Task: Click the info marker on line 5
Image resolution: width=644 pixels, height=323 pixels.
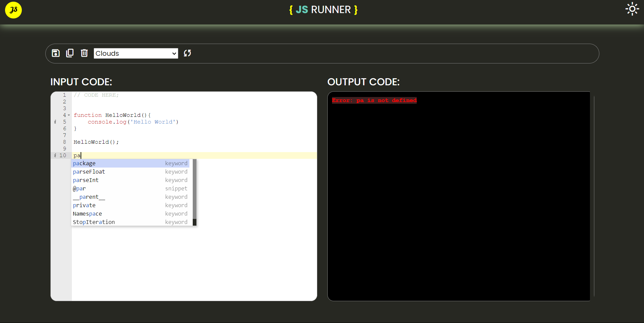Action: point(55,122)
